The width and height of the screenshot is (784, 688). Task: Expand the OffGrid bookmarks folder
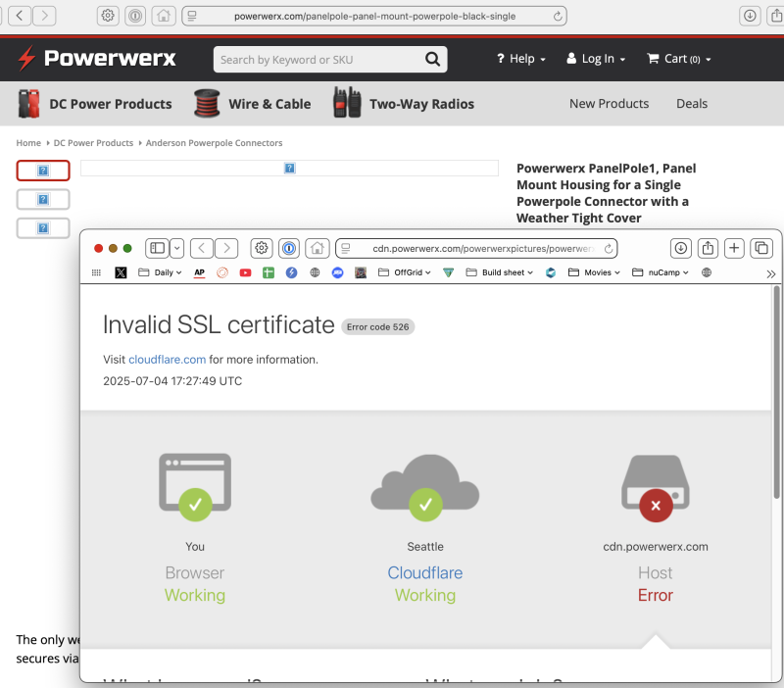tap(404, 272)
